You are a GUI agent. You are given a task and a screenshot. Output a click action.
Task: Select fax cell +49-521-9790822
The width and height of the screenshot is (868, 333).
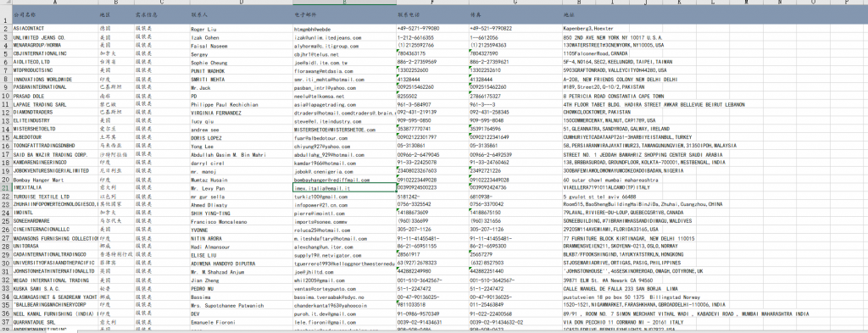pyautogui.click(x=515, y=28)
